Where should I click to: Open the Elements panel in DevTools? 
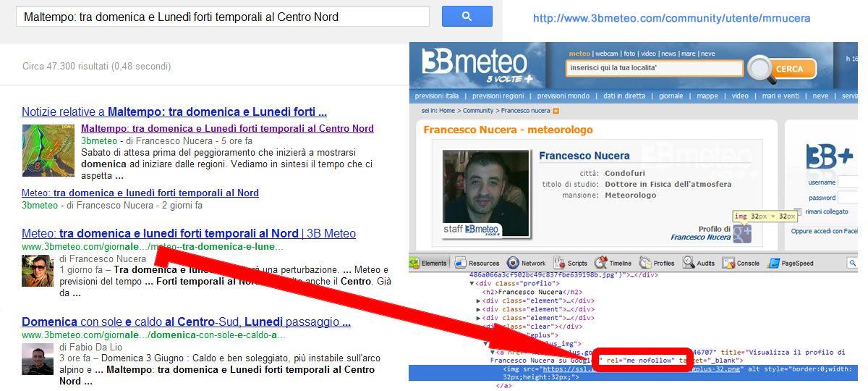point(431,264)
